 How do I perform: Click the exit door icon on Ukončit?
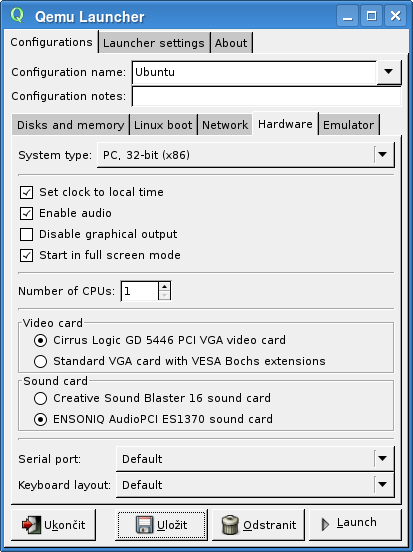(31, 525)
